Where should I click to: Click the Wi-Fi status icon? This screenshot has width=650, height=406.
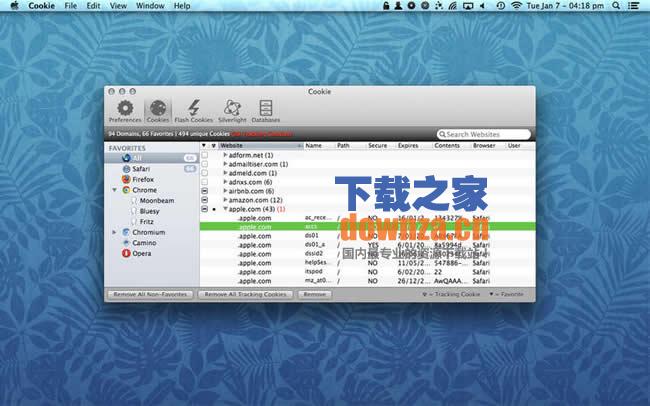pyautogui.click(x=516, y=5)
